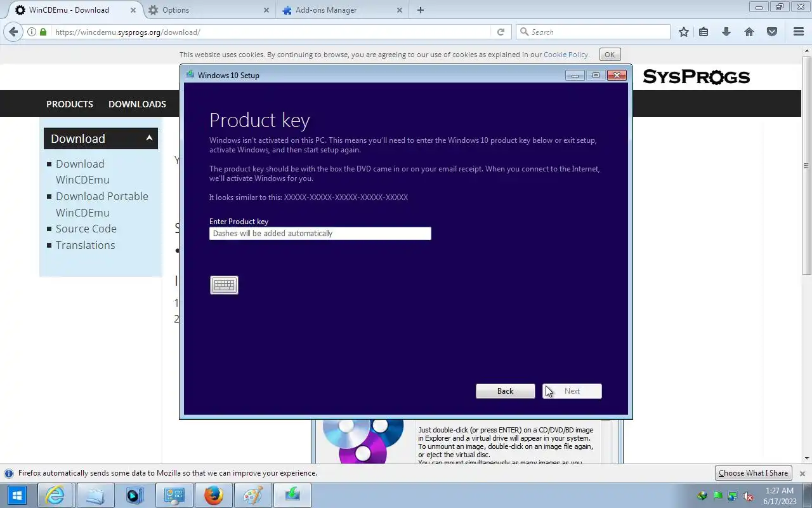The image size is (812, 508).
Task: Open the media player taskbar icon
Action: pos(134,495)
